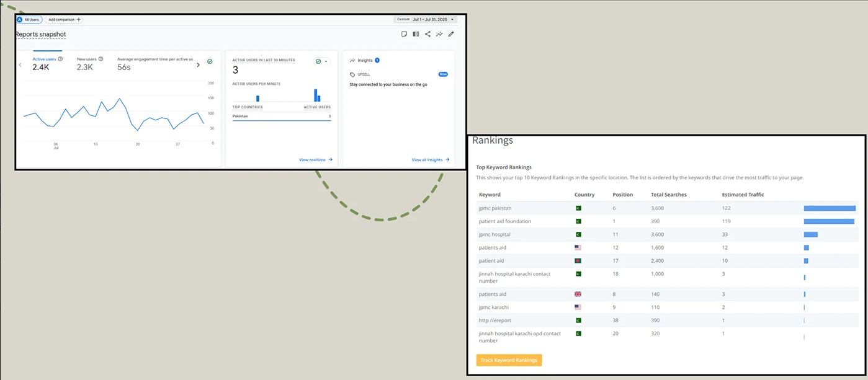Click the Add comparison button
The image size is (868, 380).
point(65,20)
